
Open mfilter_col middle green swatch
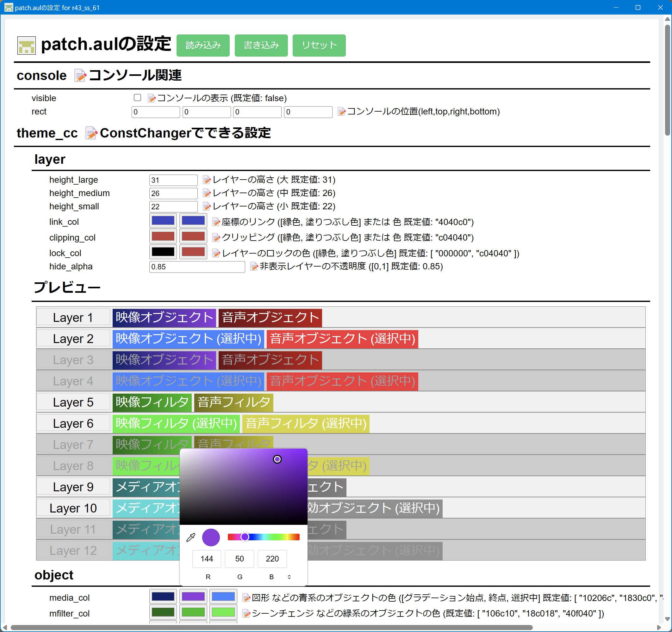(193, 612)
